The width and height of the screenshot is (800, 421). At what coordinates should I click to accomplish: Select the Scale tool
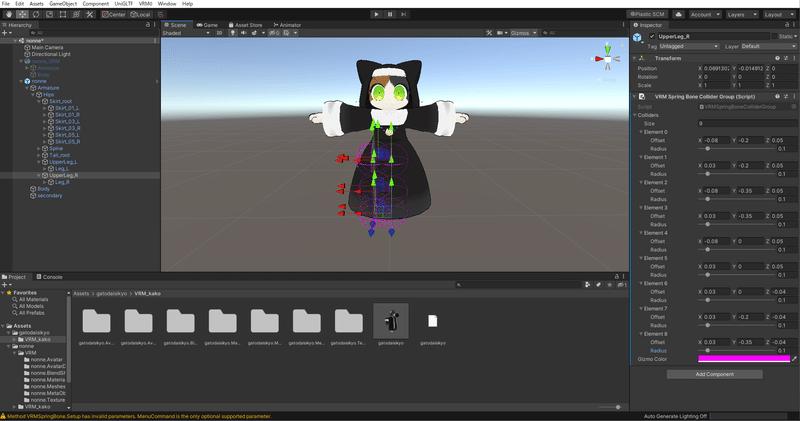coord(49,14)
